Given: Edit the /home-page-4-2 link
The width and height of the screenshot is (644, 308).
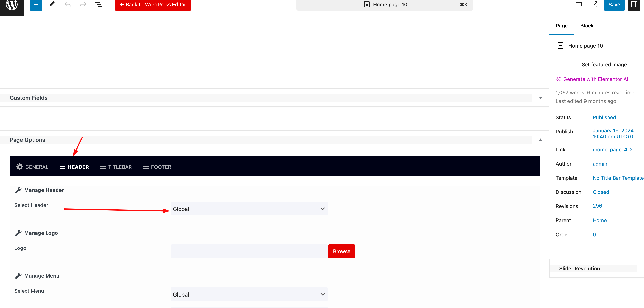Looking at the screenshot, I should pyautogui.click(x=612, y=150).
